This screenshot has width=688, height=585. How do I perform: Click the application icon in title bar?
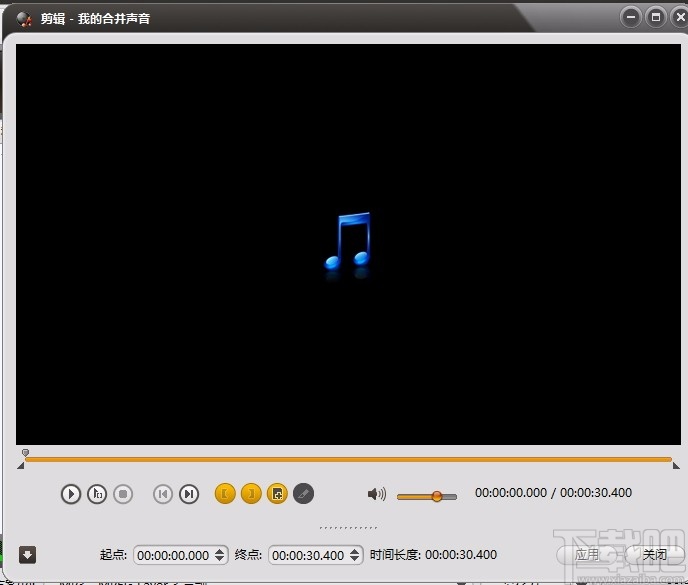pos(24,19)
